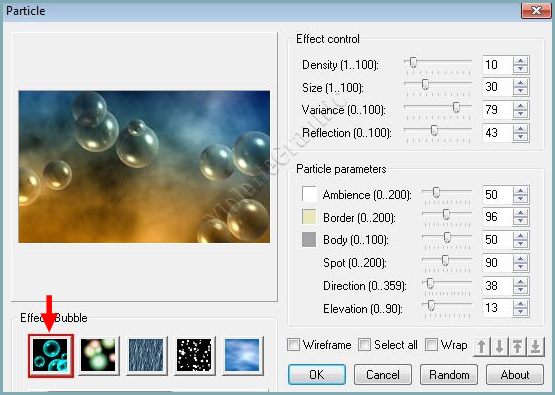Click the move to top arrow icon

point(517,346)
